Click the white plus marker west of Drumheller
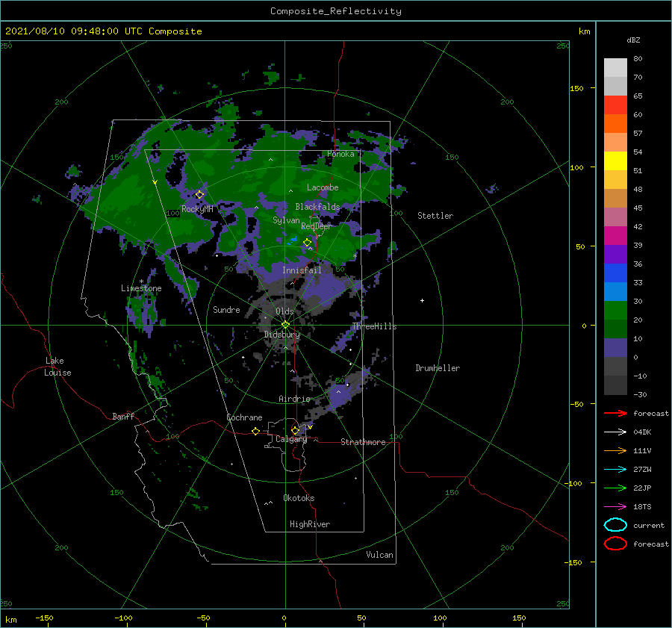 pyautogui.click(x=422, y=300)
